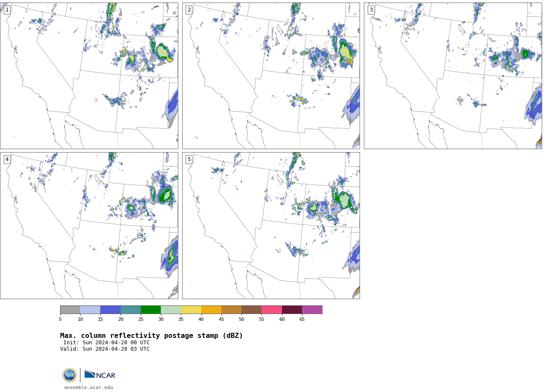This screenshot has width=546, height=392.
Task: Click the colorbar tick label 10
Action: click(x=80, y=319)
